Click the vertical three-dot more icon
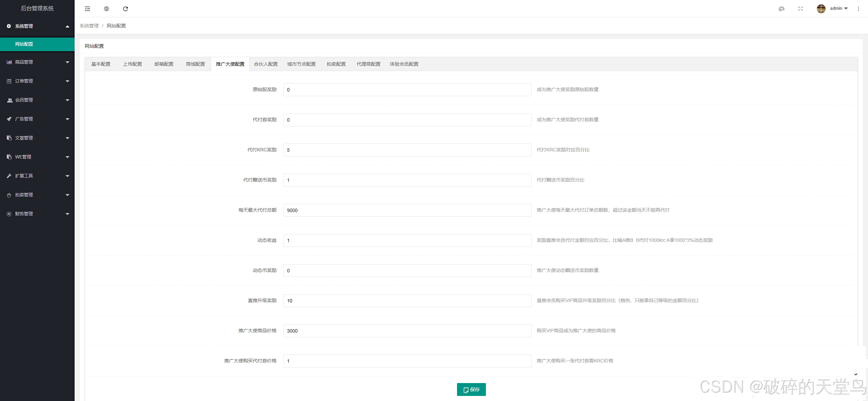 click(859, 9)
